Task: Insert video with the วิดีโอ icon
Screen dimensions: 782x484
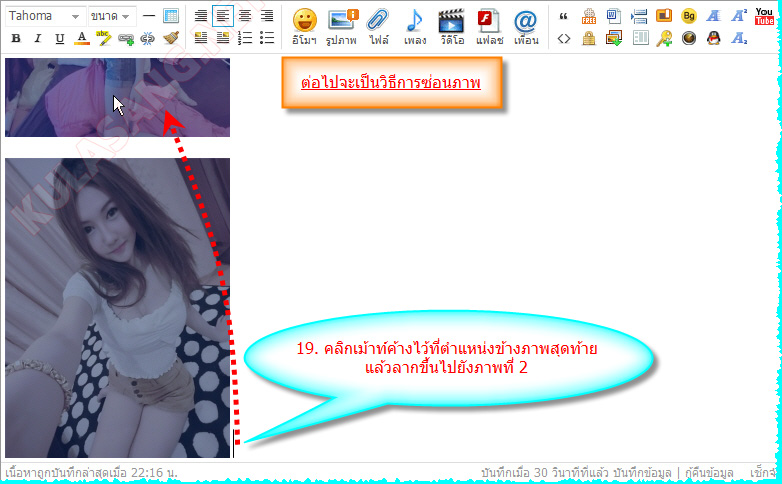Action: point(452,27)
